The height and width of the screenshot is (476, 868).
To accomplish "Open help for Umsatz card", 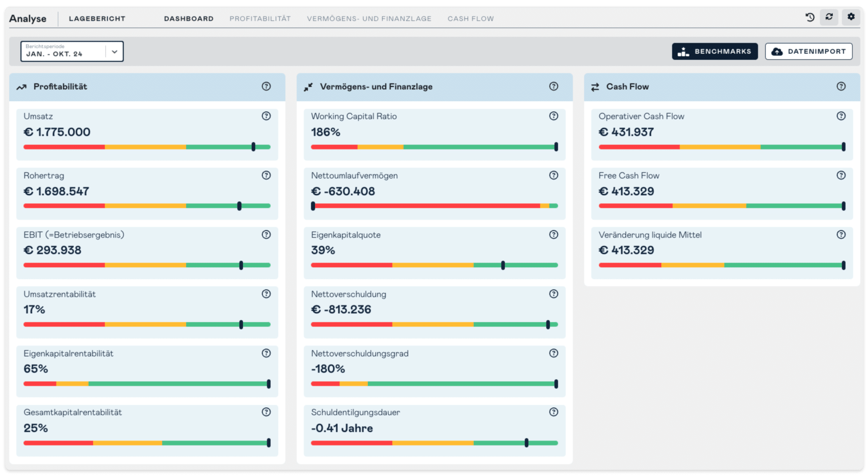I will click(266, 116).
